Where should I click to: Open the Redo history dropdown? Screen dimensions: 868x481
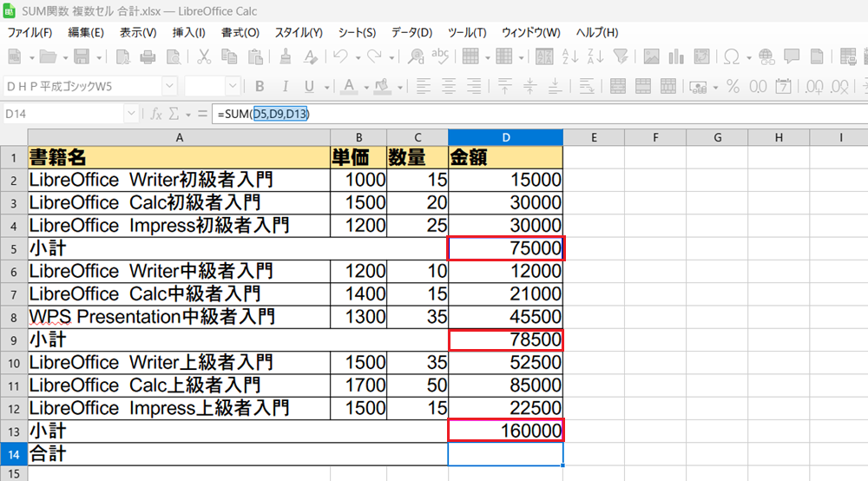pyautogui.click(x=391, y=57)
